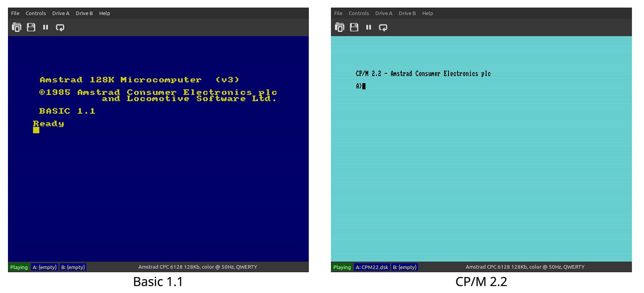Click reset icon in Basic 1.1 window
Image resolution: width=644 pixels, height=293 pixels.
pos(60,27)
